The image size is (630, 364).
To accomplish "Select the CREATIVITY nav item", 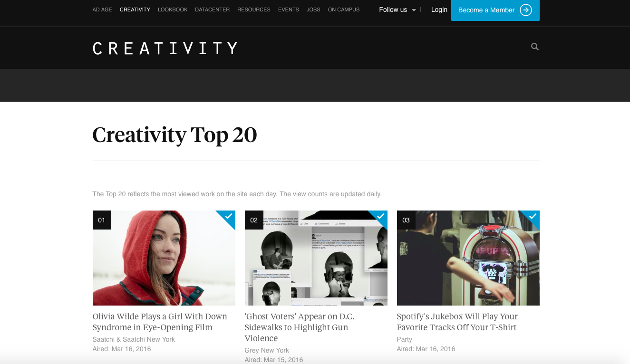I will (x=135, y=10).
